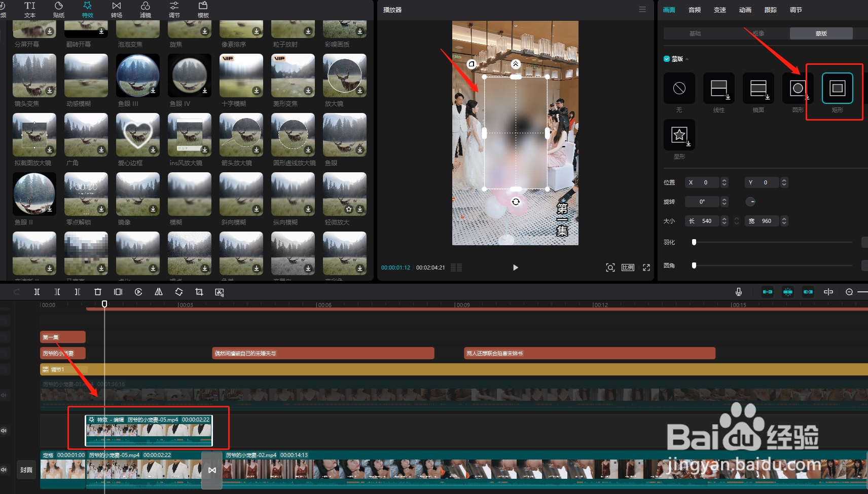Click the reverse playback tool in timeline toolbar
This screenshot has width=868, height=494.
pos(138,292)
